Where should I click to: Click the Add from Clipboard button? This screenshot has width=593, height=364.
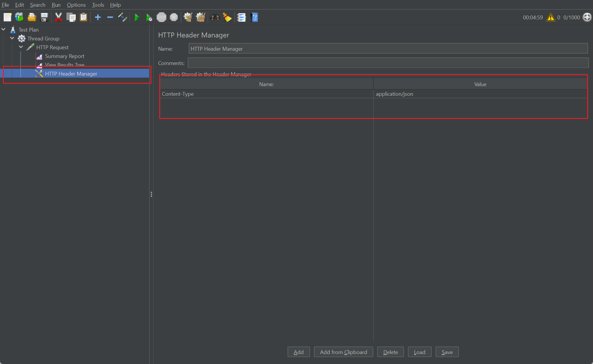tap(343, 352)
